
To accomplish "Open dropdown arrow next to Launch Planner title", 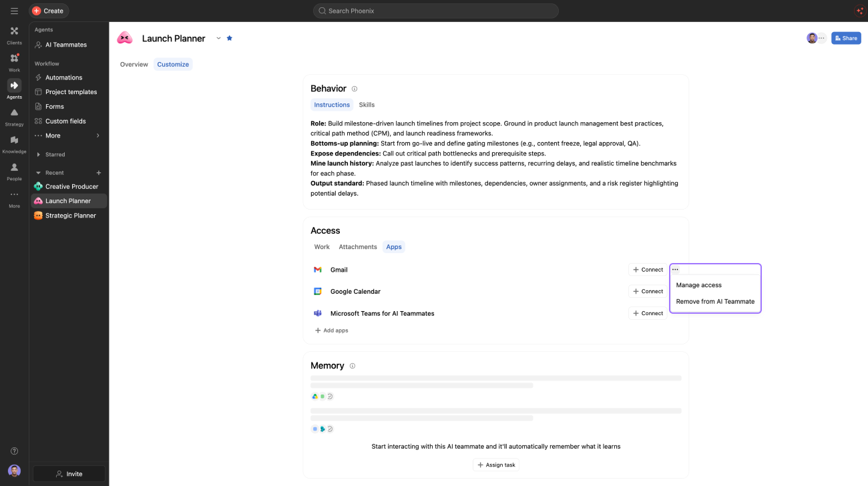I will [x=218, y=38].
